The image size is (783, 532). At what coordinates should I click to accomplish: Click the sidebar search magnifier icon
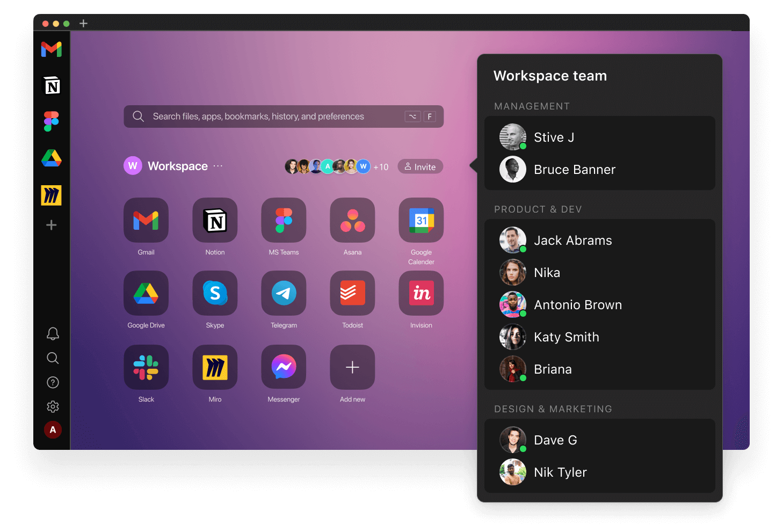point(53,358)
